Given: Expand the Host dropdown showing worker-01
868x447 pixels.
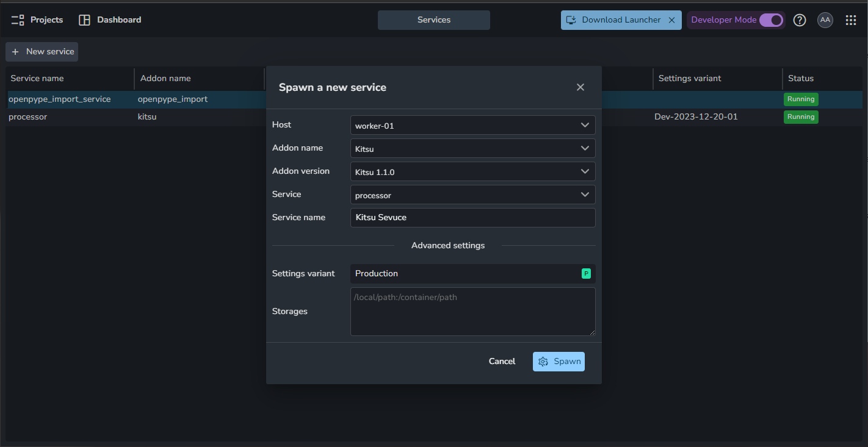Looking at the screenshot, I should [473, 126].
